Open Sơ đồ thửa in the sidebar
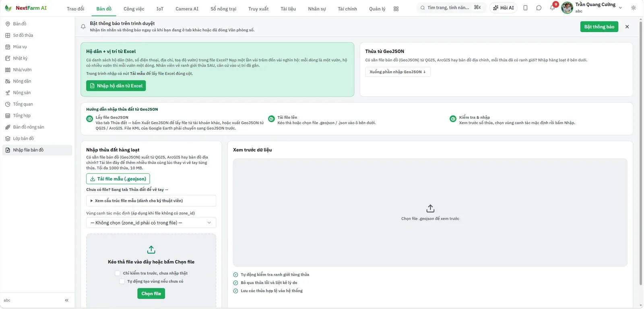The image size is (644, 309). [37, 35]
